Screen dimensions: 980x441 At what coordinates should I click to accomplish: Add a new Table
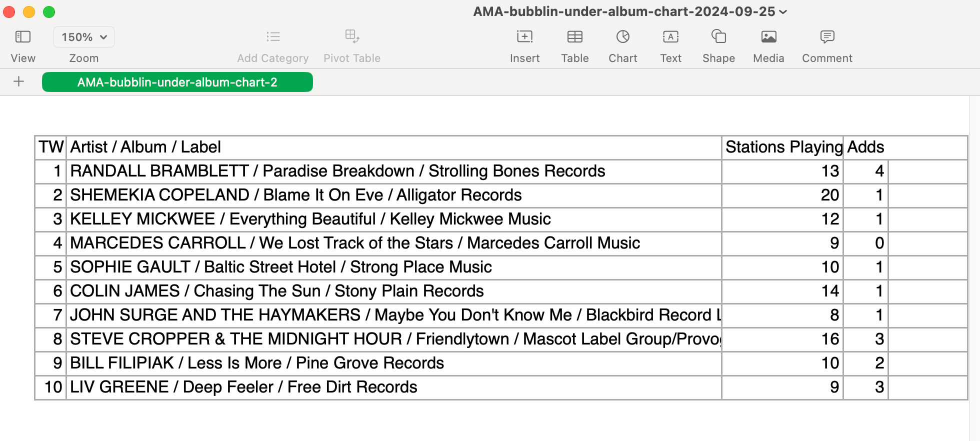point(574,37)
